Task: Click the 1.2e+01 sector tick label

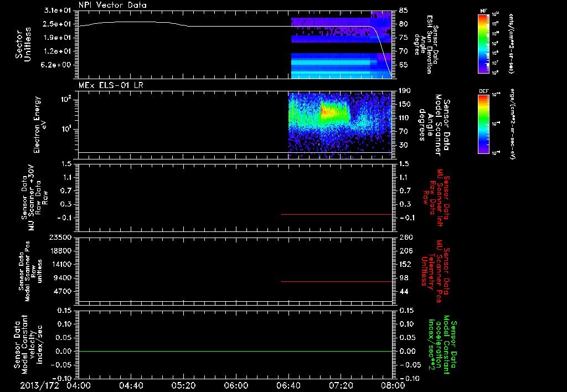Action: (x=57, y=51)
